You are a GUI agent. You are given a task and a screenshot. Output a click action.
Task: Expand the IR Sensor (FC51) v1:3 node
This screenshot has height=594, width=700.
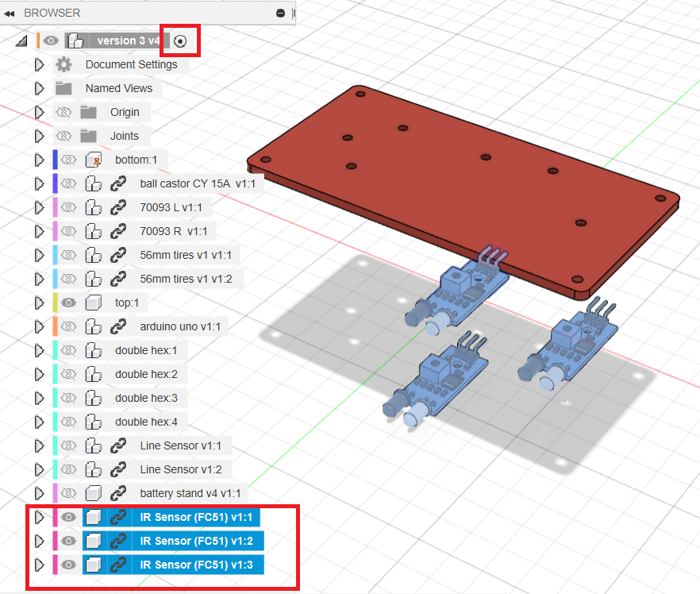pos(38,564)
